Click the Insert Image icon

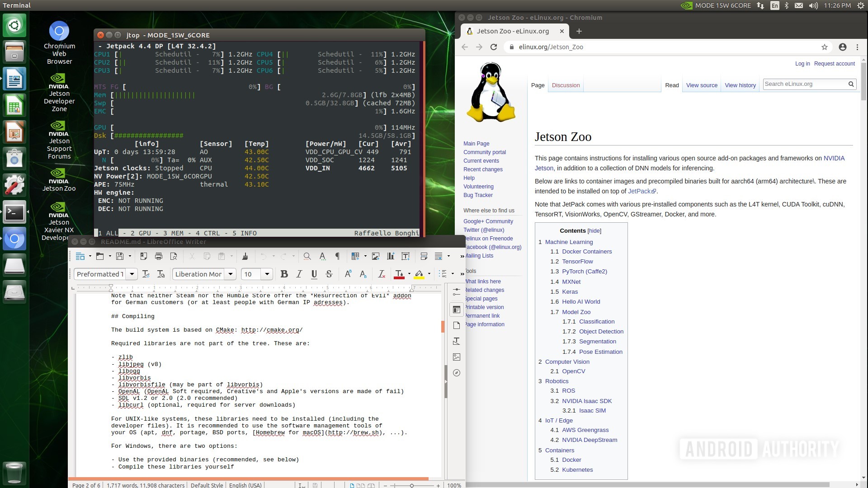pos(375,256)
